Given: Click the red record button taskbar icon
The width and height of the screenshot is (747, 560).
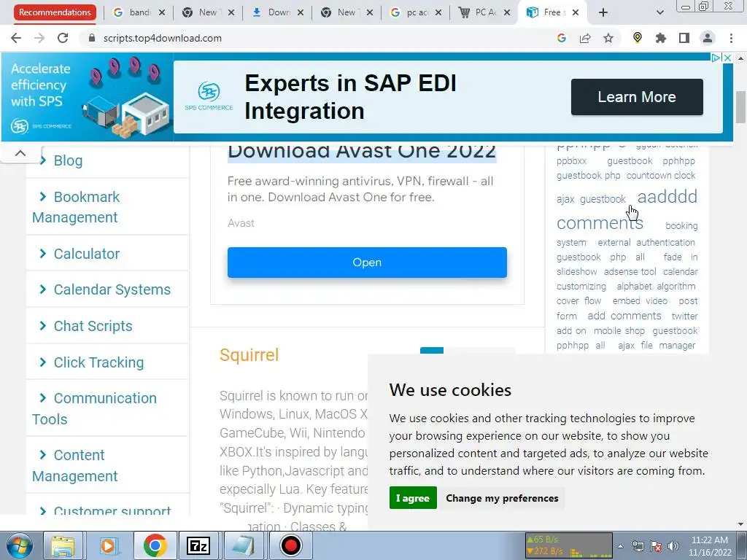Looking at the screenshot, I should pyautogui.click(x=290, y=545).
